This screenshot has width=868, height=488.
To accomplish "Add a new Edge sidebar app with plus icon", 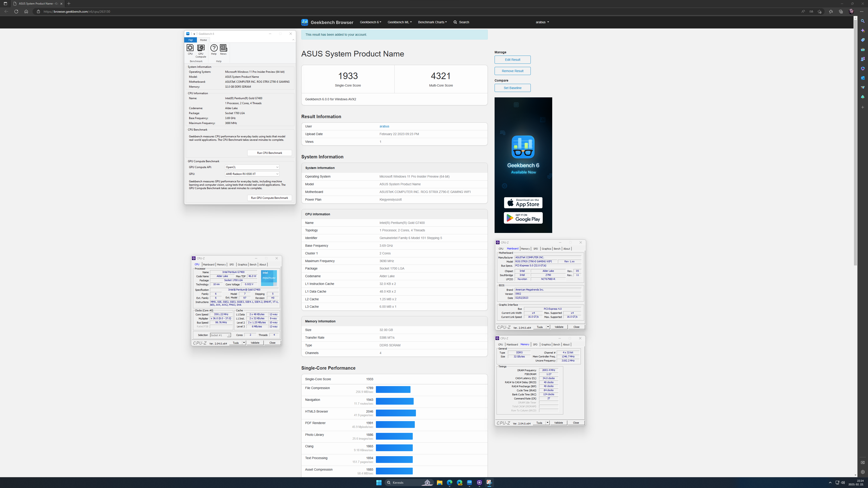I will click(863, 107).
